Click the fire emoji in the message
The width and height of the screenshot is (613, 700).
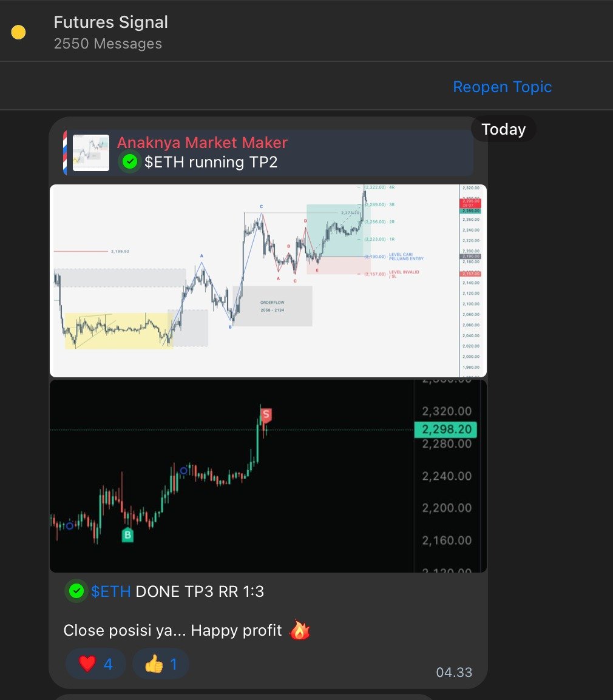point(300,630)
